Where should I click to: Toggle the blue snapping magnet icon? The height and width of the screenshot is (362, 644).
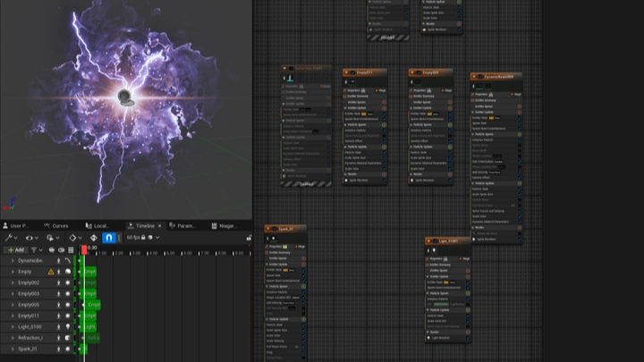(x=109, y=238)
